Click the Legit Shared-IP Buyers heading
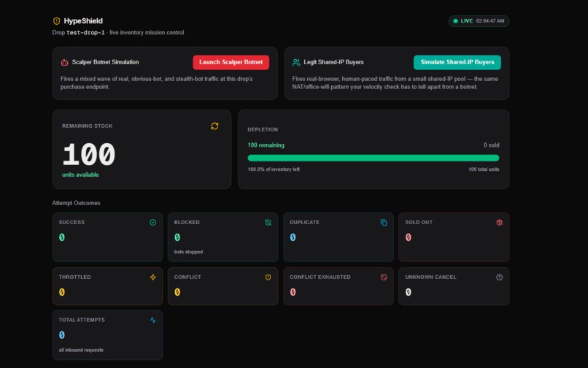This screenshot has width=588, height=368. 333,62
